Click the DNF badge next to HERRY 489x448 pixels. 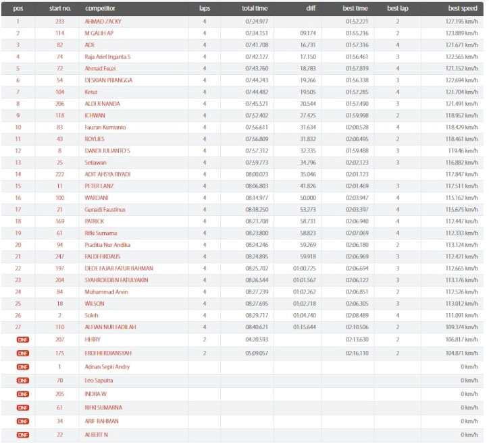(x=22, y=339)
